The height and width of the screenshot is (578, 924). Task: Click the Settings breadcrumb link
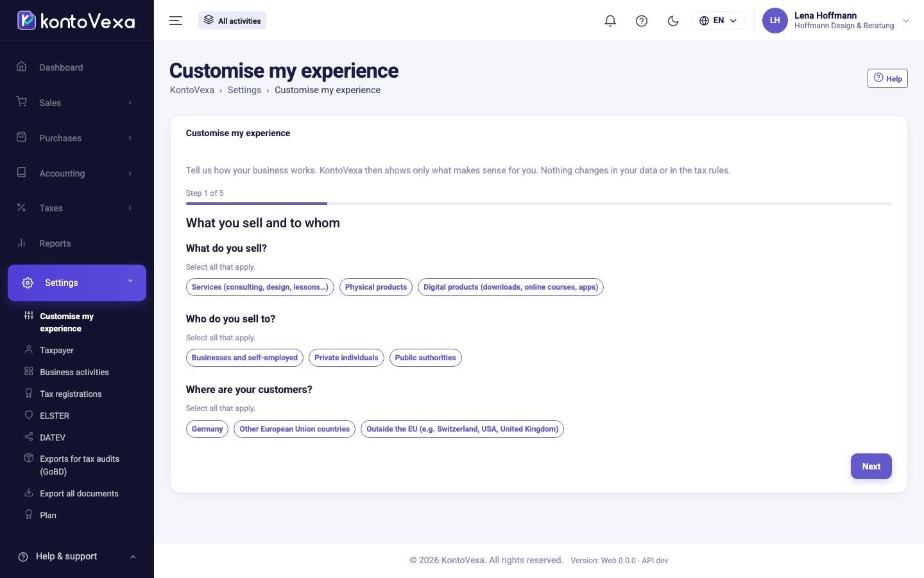[244, 90]
